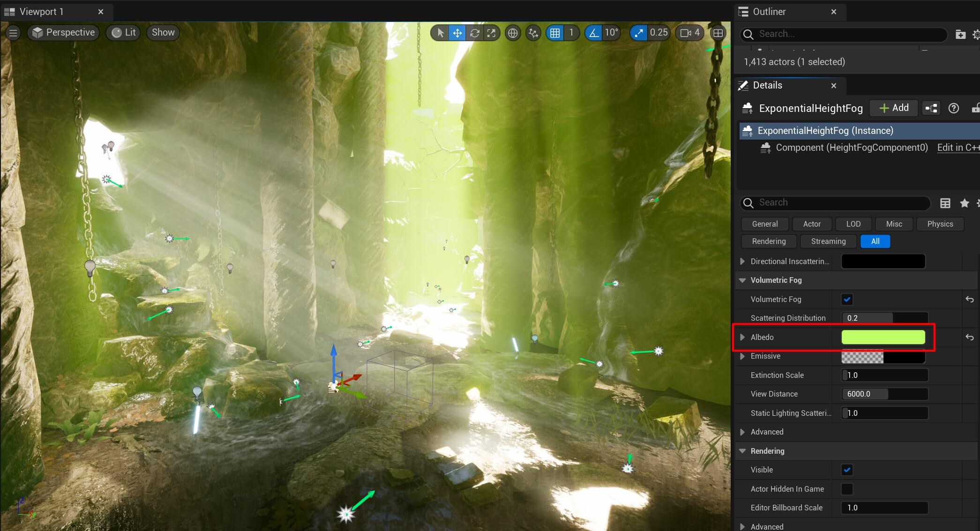Select the Move tool in the viewport toolbar

[457, 33]
